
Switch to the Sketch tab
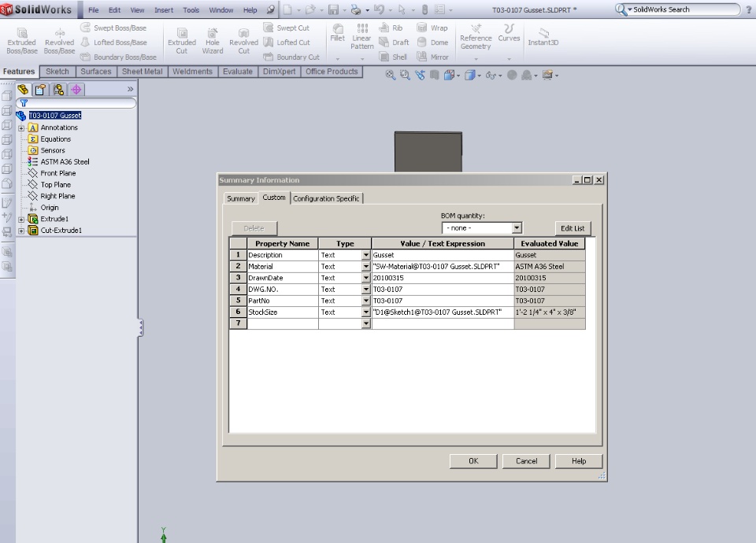pyautogui.click(x=57, y=72)
